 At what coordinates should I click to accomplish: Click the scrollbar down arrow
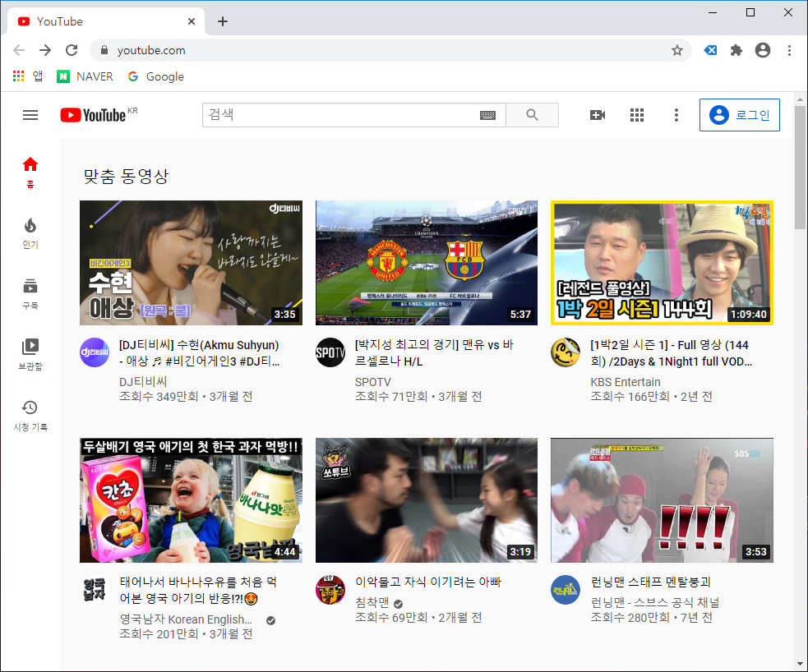coord(800,663)
